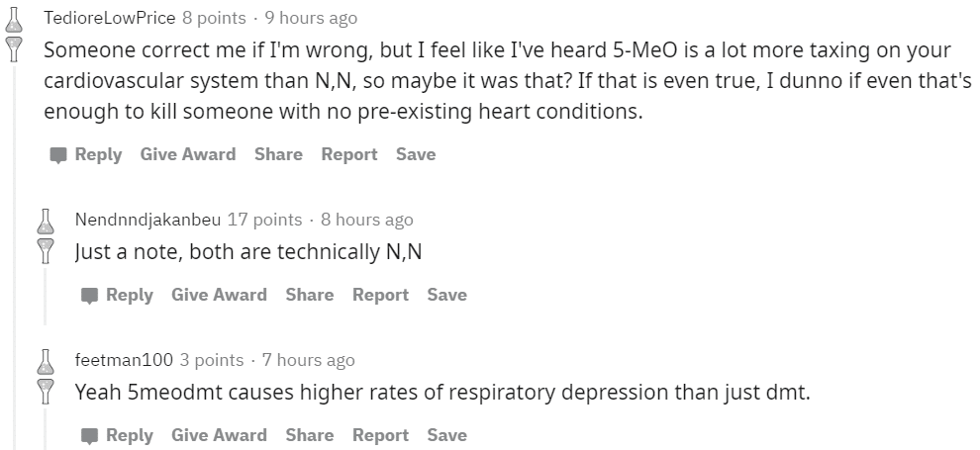
Task: Collapse feetman100's comment via its thread line
Action: [x=45, y=427]
